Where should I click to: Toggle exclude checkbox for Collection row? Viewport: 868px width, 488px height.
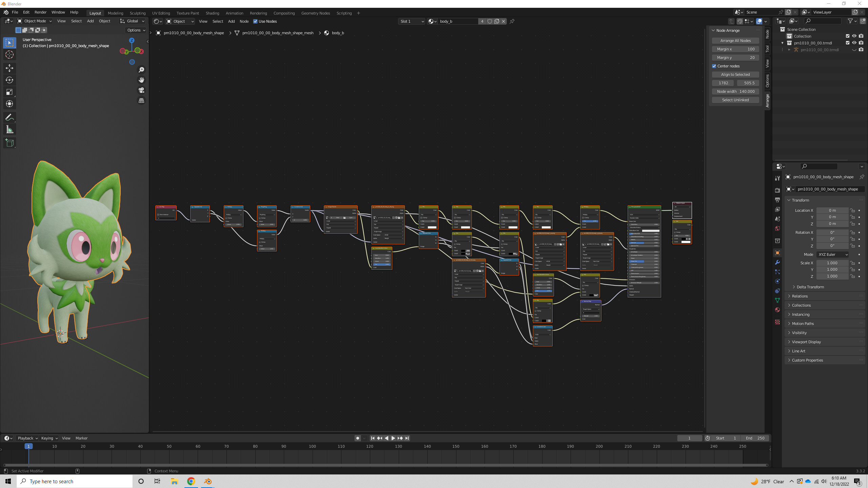click(848, 36)
